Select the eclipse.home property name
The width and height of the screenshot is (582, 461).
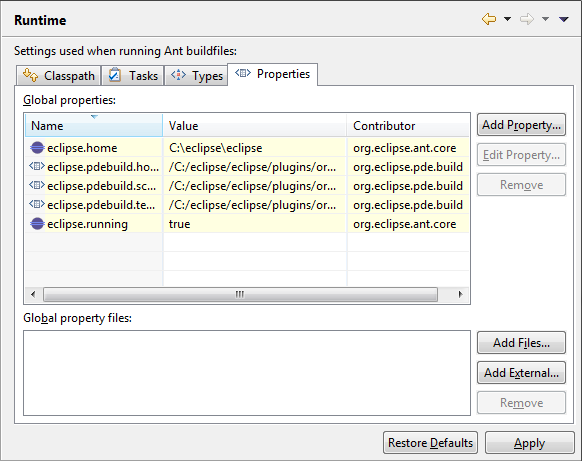coord(82,148)
